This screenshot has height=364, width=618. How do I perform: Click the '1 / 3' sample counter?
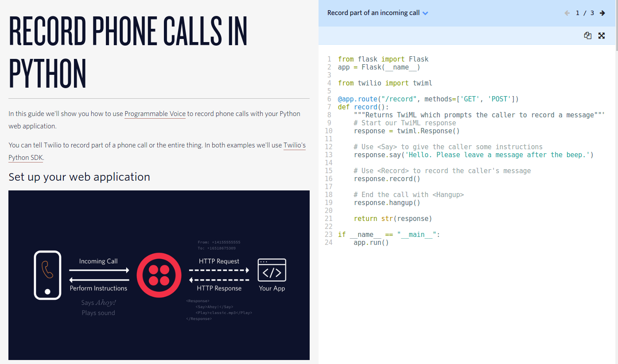click(x=585, y=13)
